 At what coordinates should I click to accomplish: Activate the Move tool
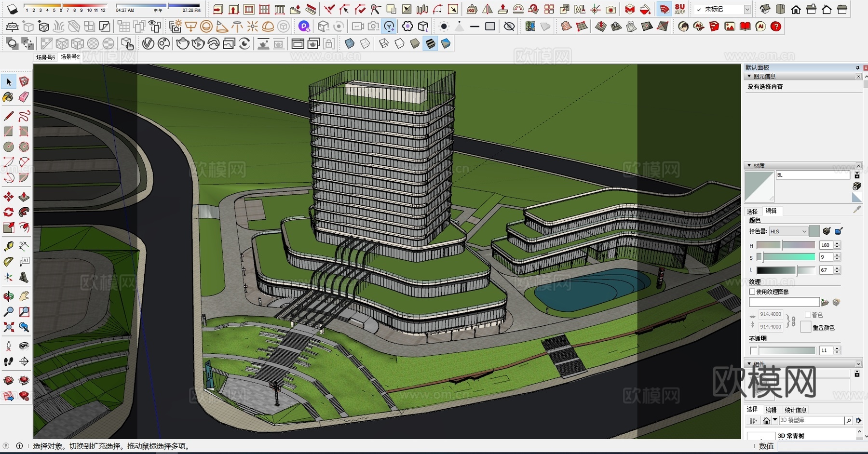[x=9, y=197]
